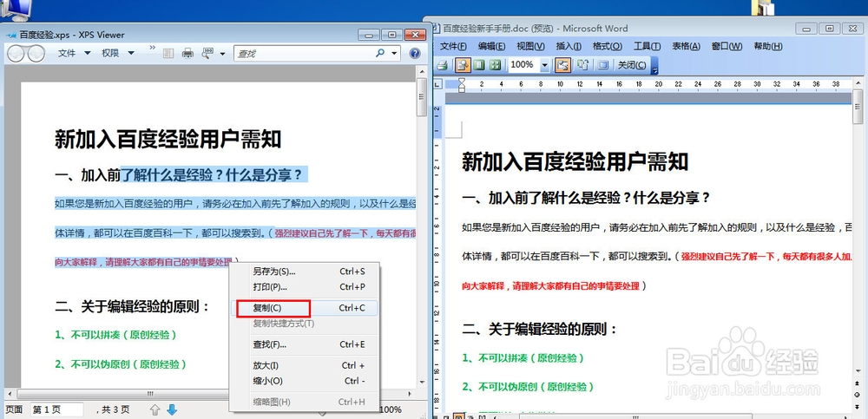The height and width of the screenshot is (419, 868).
Task: Click the Shrink to Fit icon in Word
Action: (x=582, y=65)
